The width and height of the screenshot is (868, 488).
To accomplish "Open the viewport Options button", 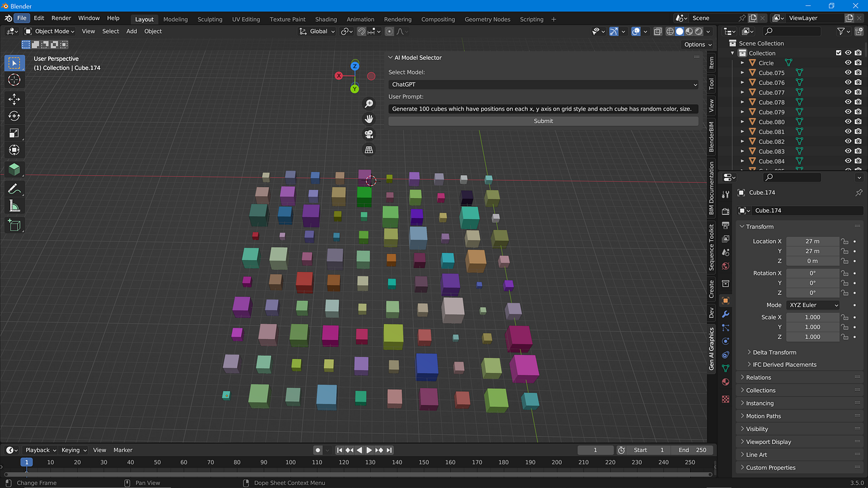I will click(697, 45).
